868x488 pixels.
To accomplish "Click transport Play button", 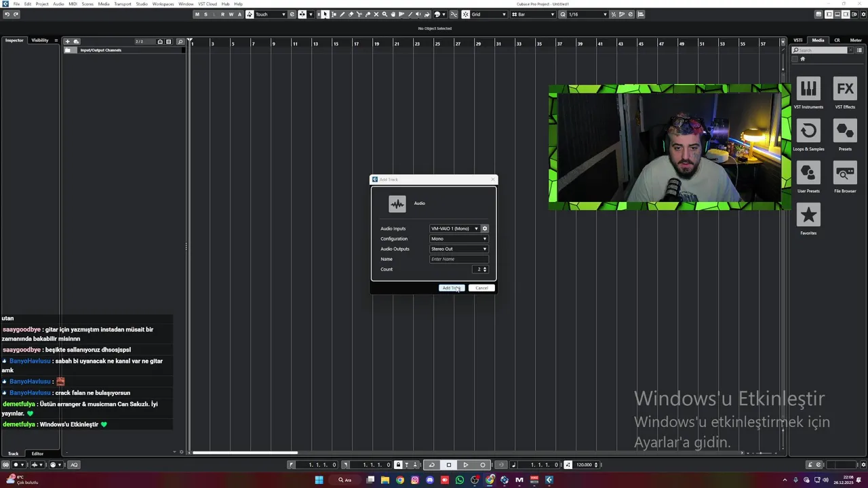I will [x=466, y=464].
